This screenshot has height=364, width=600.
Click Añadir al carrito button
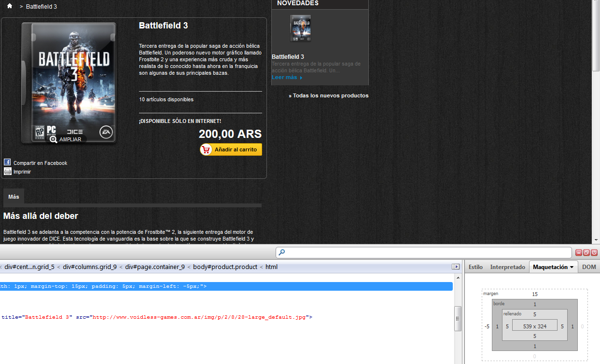point(231,149)
